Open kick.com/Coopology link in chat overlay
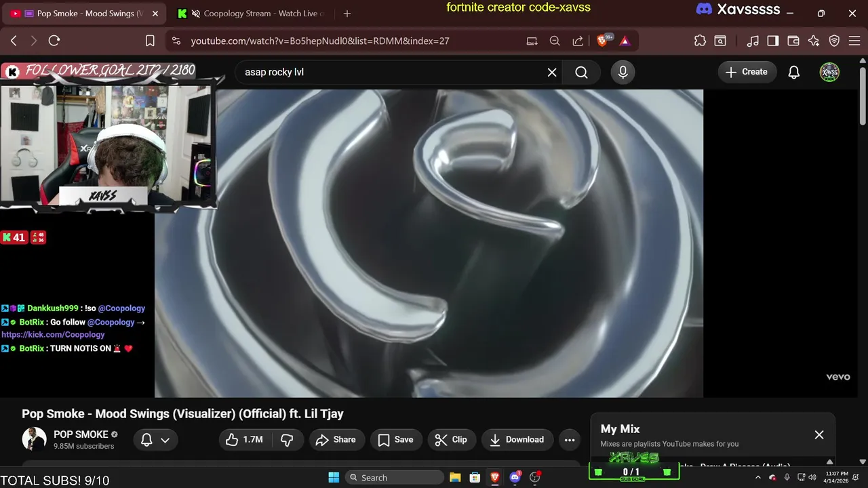 pyautogui.click(x=53, y=335)
